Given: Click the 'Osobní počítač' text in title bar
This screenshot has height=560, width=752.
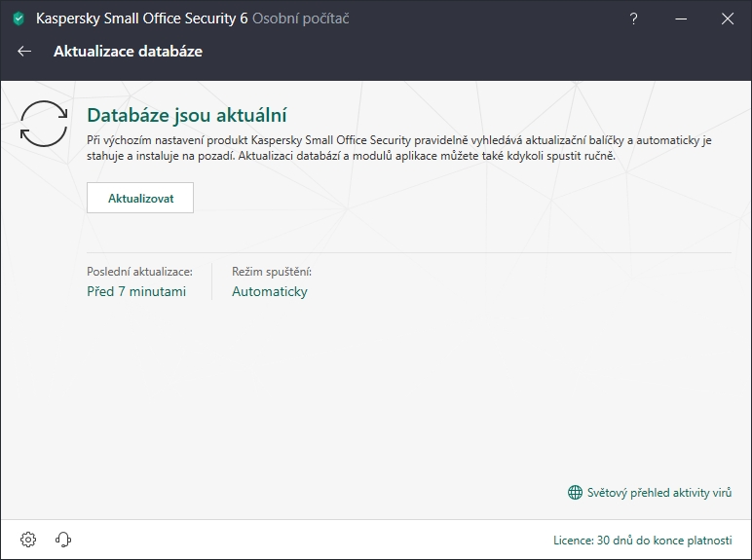Looking at the screenshot, I should pyautogui.click(x=300, y=19).
